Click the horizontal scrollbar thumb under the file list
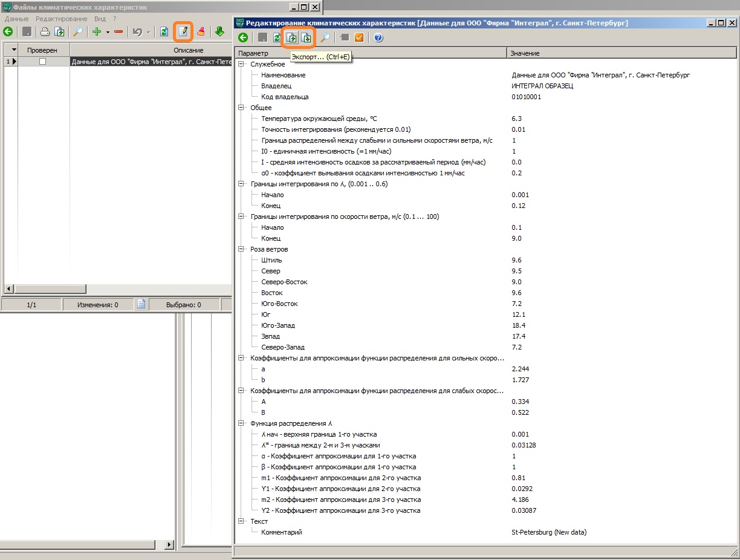The height and width of the screenshot is (560, 740). pos(50,289)
